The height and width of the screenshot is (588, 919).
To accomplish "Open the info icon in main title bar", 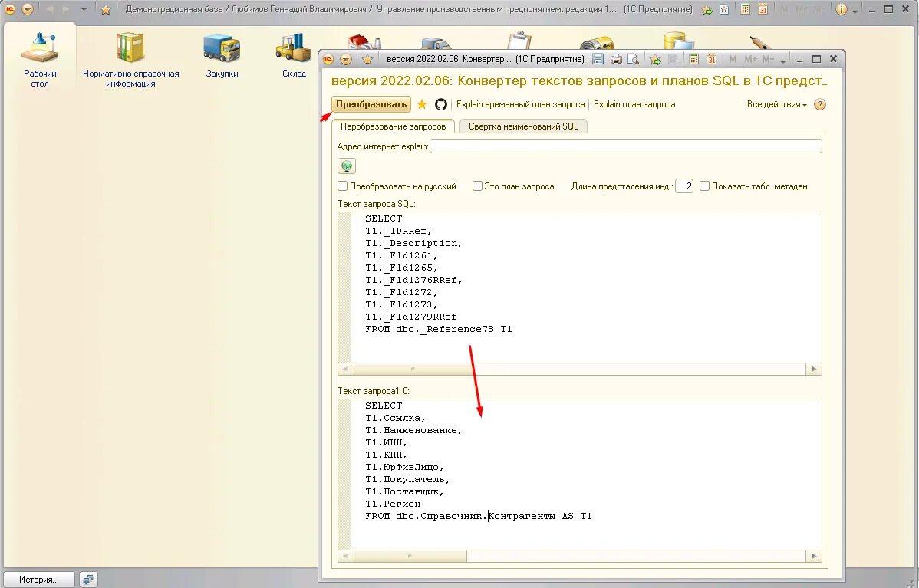I will click(841, 9).
